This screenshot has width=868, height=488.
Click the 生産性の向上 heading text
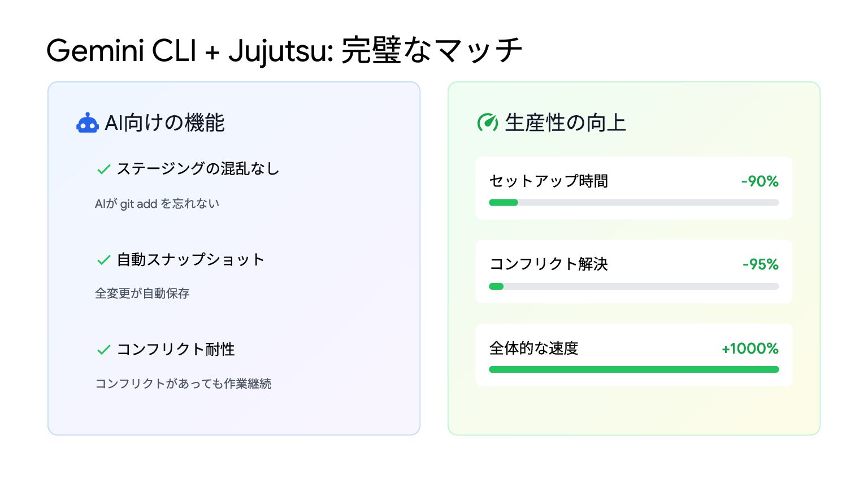point(565,123)
